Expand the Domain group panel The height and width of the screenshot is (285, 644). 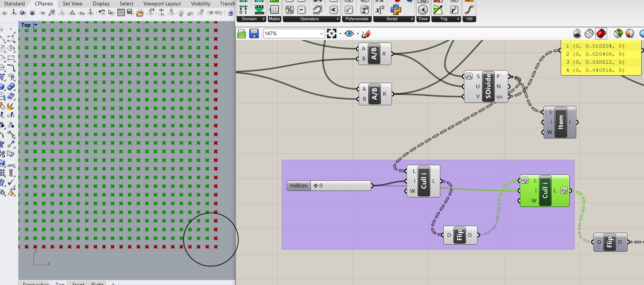[x=263, y=19]
